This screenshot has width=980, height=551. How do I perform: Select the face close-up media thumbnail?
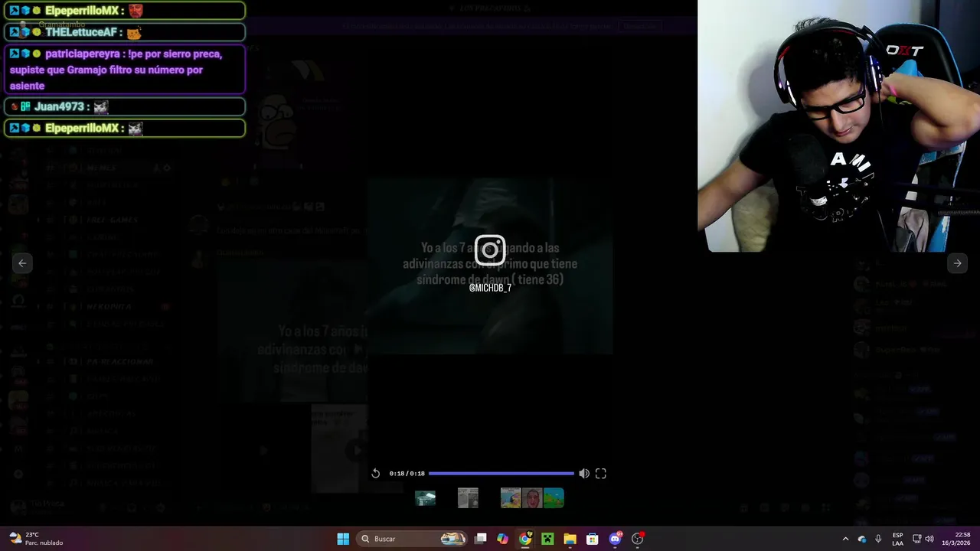pos(532,498)
